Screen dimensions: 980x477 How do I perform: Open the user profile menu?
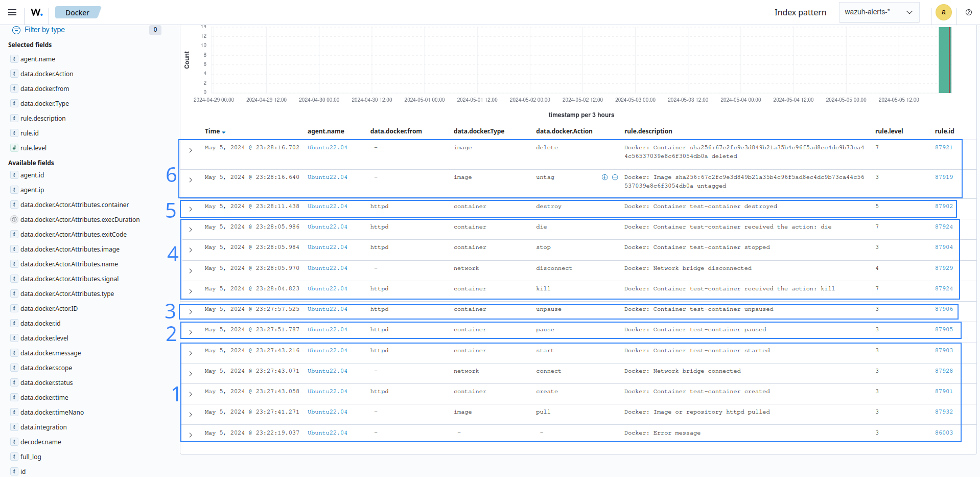click(x=943, y=12)
